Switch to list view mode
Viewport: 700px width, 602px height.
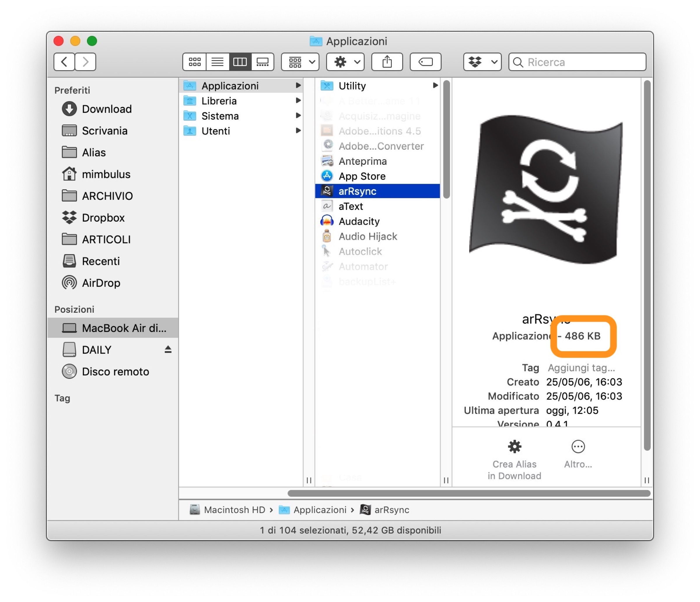tap(217, 62)
